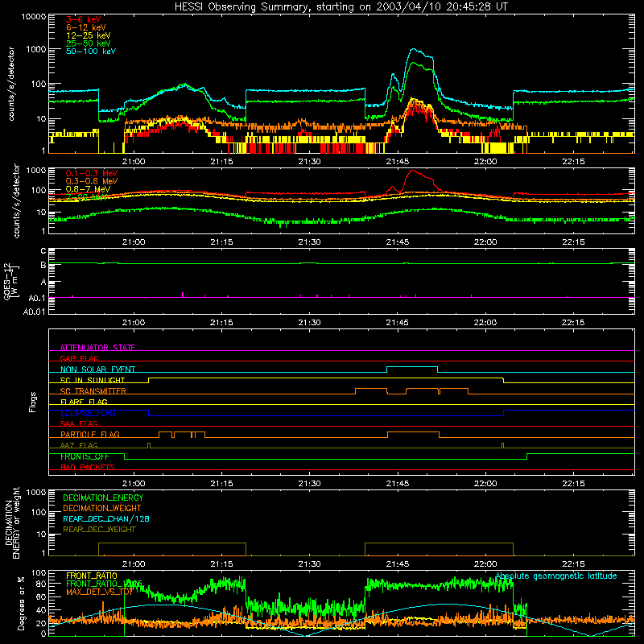The height and width of the screenshot is (644, 644).
Task: Click the 22:15 tick under the GOES panel
Action: tap(573, 323)
